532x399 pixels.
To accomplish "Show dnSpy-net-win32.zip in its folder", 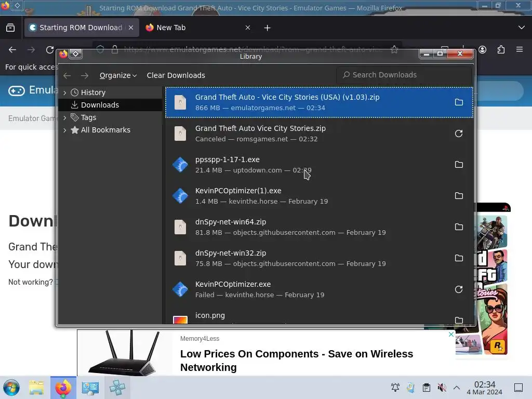I will 459,258.
